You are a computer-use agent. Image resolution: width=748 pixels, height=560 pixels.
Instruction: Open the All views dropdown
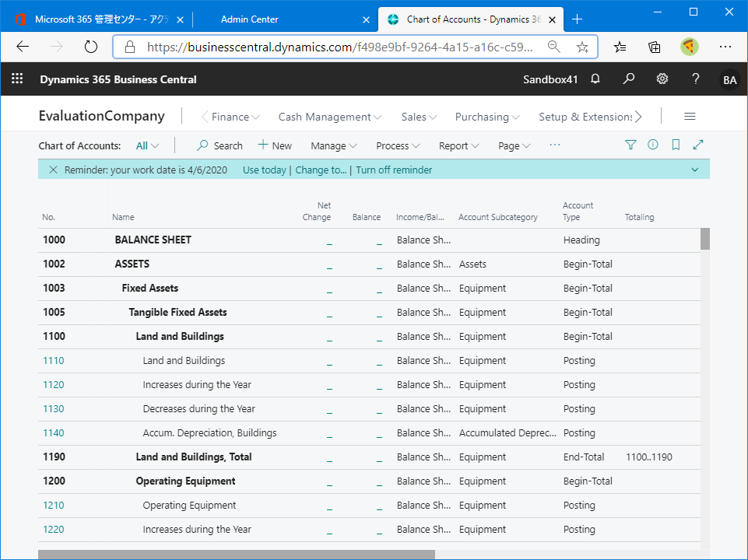click(147, 146)
